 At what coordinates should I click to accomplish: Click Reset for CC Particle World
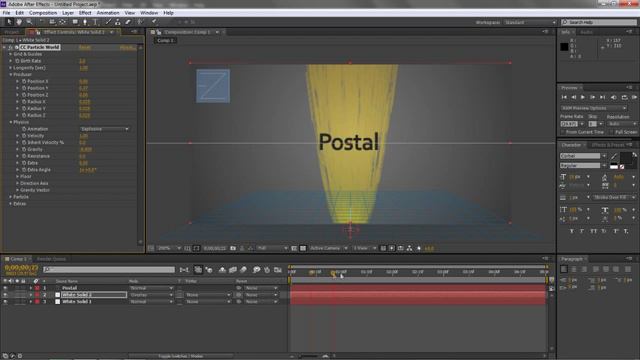tap(85, 47)
